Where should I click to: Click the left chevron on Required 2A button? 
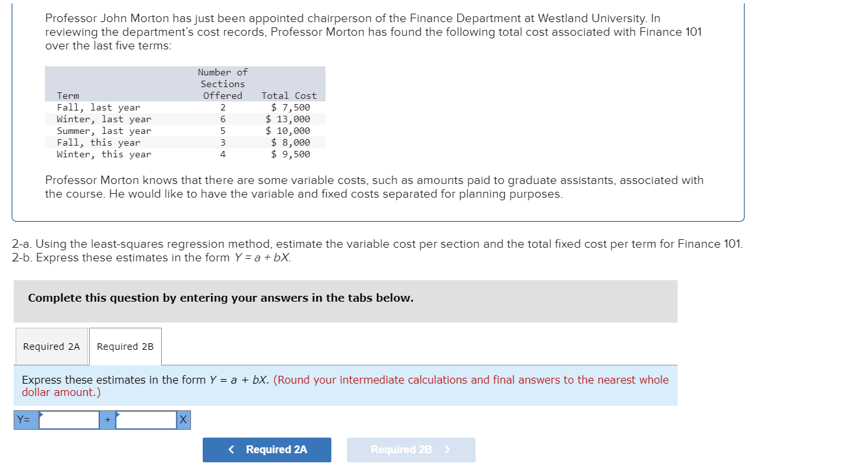pyautogui.click(x=231, y=450)
